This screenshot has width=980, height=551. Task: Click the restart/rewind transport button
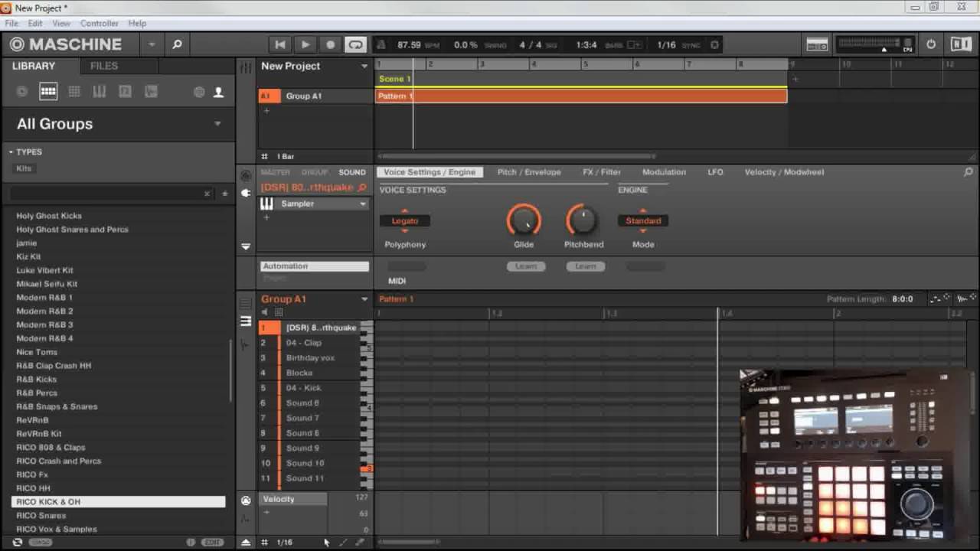tap(280, 44)
